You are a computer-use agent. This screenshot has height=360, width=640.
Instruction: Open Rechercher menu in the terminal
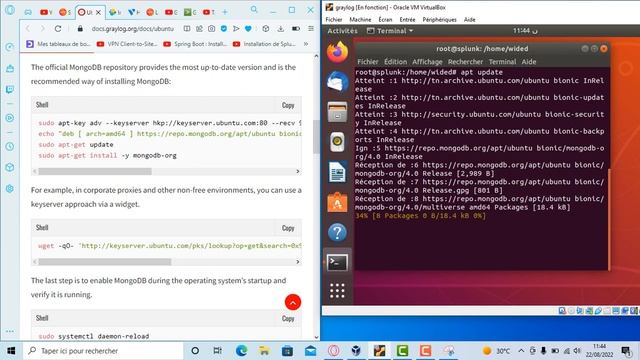point(465,62)
